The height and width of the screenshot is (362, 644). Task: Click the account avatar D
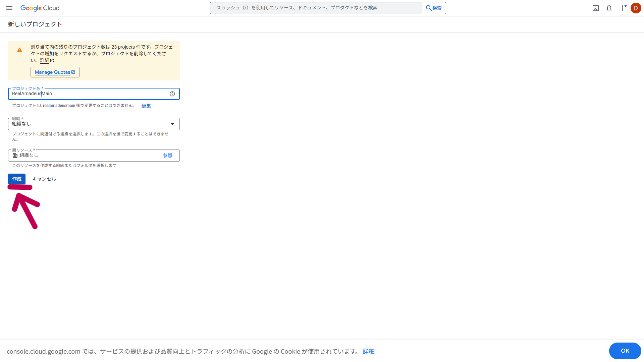tap(636, 8)
